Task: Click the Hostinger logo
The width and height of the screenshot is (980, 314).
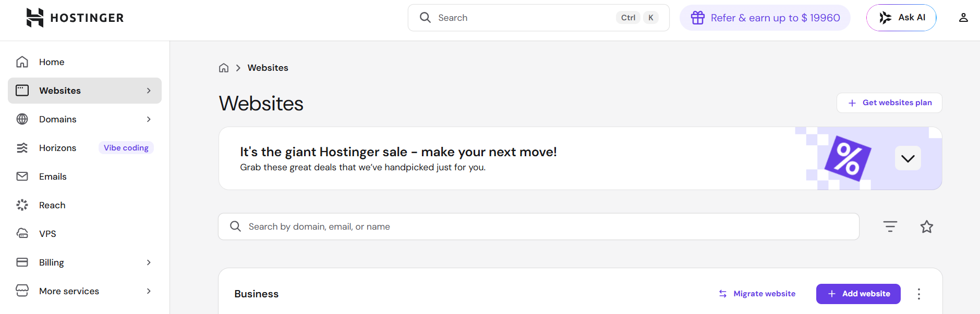Action: point(75,18)
